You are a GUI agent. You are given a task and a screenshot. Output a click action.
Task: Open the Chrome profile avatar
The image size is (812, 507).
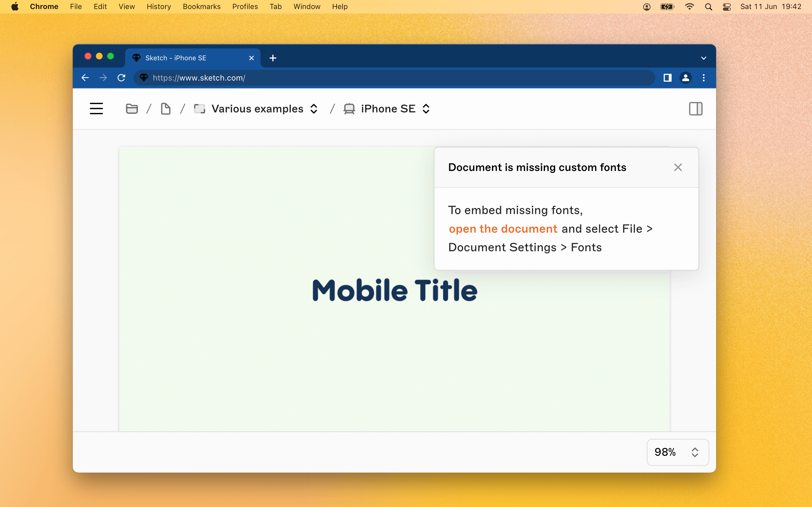[685, 78]
